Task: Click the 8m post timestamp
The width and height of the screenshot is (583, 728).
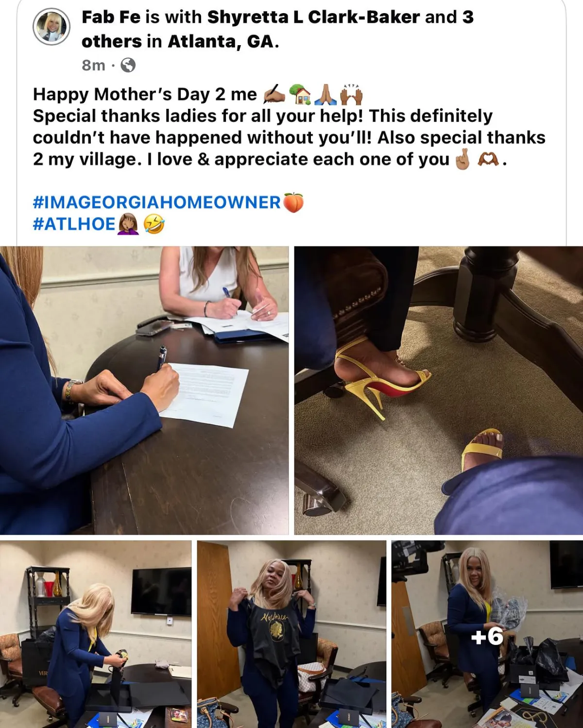Action: pyautogui.click(x=93, y=65)
